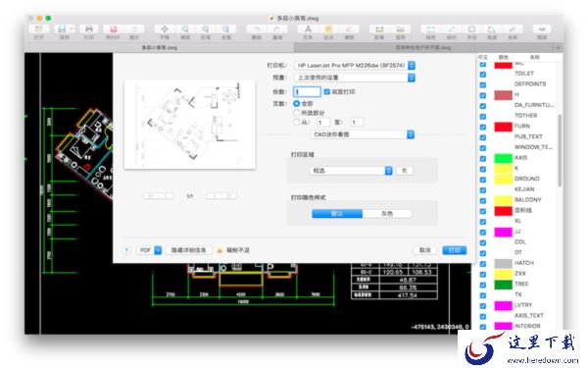The width and height of the screenshot is (588, 368).
Task: Open the 打印区域 print area dropdown
Action: click(351, 171)
